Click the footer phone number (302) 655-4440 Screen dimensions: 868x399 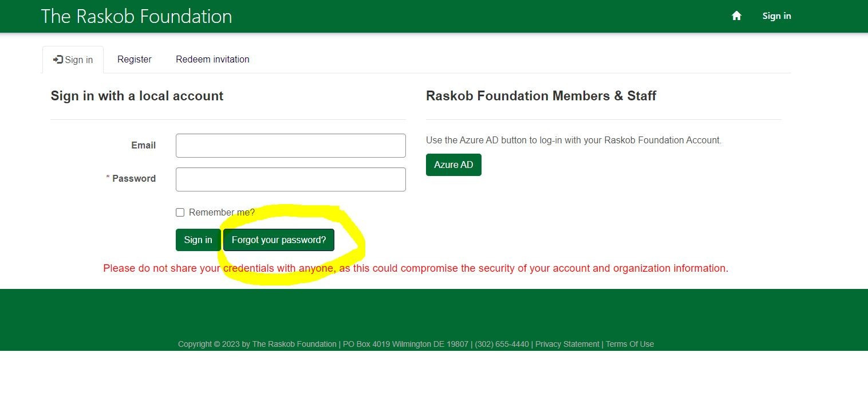click(502, 345)
